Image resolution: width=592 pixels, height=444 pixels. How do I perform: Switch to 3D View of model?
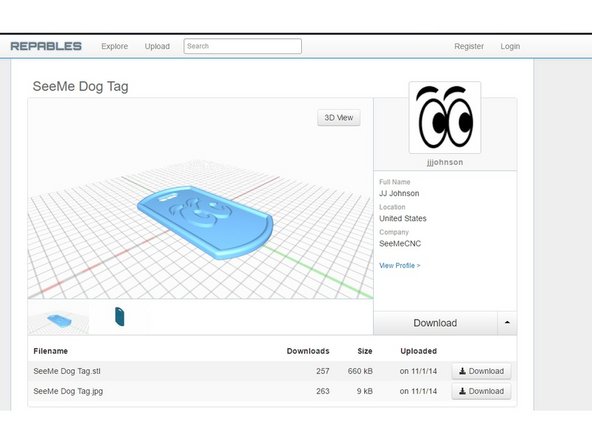coord(339,117)
